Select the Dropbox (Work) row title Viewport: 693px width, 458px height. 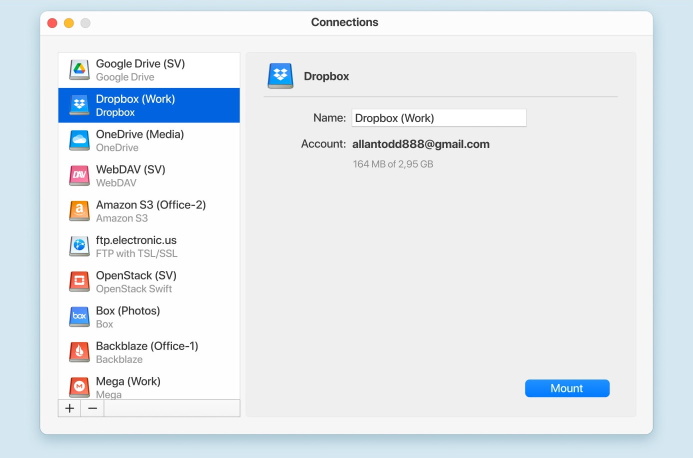[x=135, y=99]
